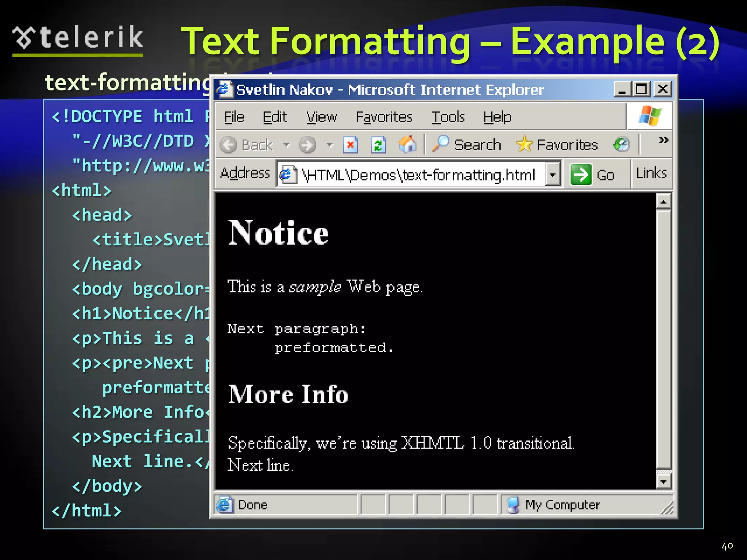Viewport: 747px width, 560px height.
Task: Open the File menu
Action: pos(234,117)
